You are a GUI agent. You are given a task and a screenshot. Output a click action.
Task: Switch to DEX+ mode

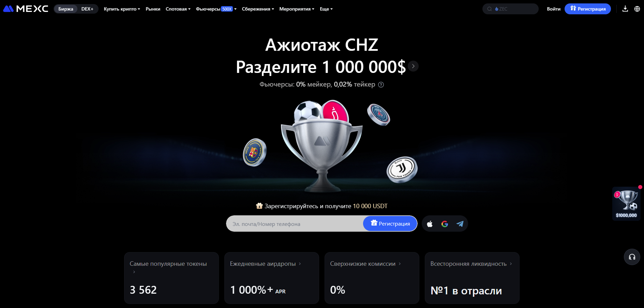point(87,9)
